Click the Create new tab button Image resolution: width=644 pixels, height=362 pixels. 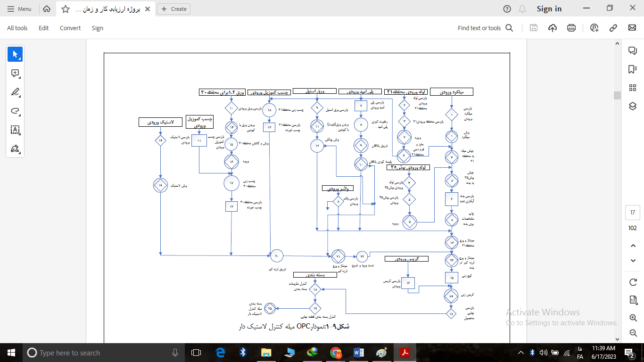(x=174, y=9)
